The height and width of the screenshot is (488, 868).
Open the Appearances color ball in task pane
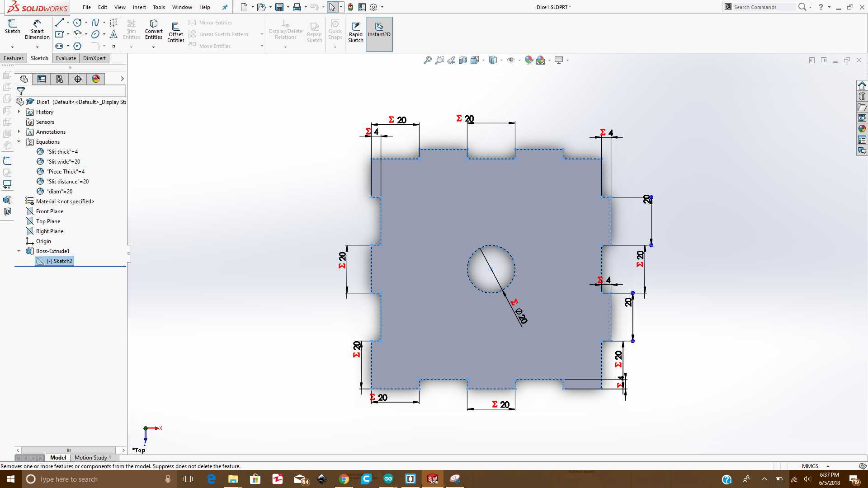point(862,129)
